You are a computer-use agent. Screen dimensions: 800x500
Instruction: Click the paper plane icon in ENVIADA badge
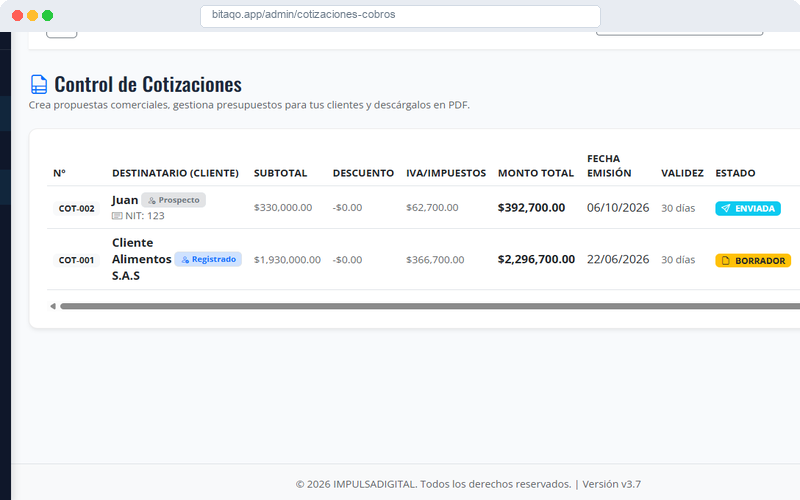(x=726, y=208)
